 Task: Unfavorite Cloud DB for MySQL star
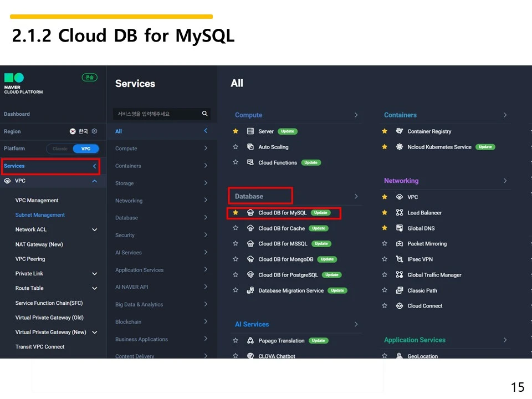[236, 212]
